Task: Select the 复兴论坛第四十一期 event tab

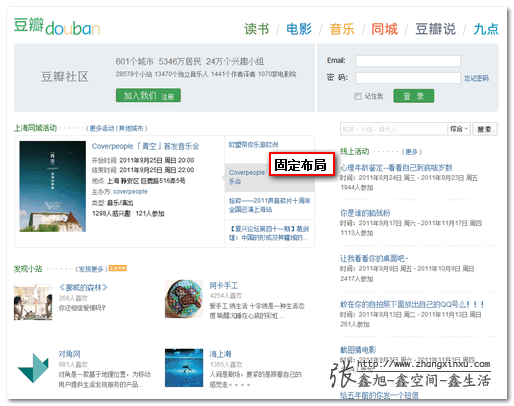Action: click(x=269, y=233)
